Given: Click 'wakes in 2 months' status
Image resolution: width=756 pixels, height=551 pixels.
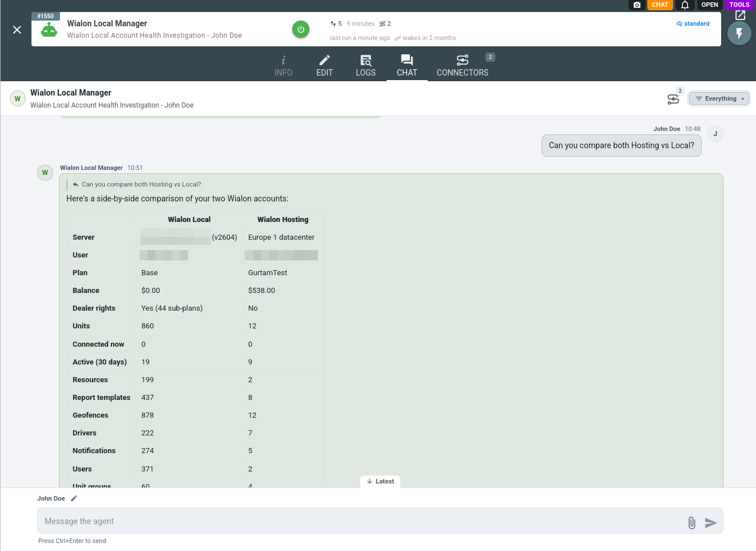Looking at the screenshot, I should 425,38.
